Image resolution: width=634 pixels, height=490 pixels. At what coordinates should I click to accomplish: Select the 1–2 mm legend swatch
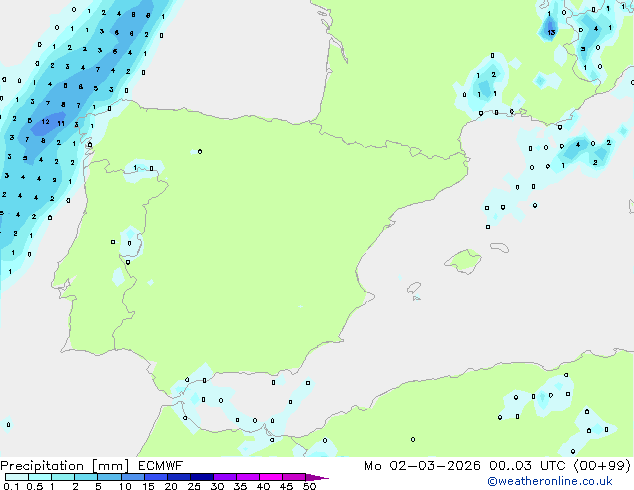[x=63, y=477]
